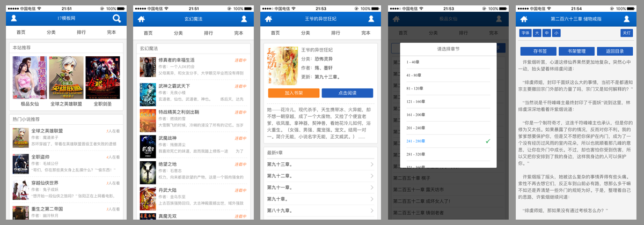Tap the orange 加入书架 button
Screen dimensions: 644x225
(x=293, y=93)
